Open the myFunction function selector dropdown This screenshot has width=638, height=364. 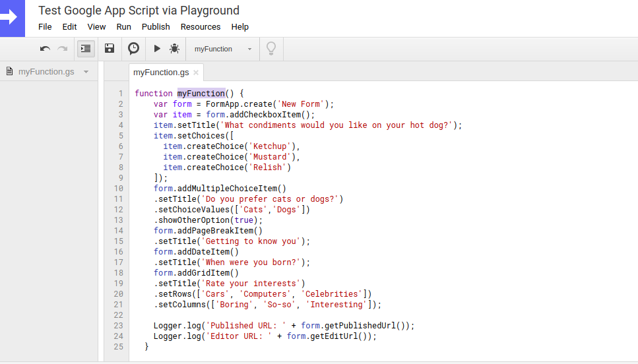coord(222,49)
